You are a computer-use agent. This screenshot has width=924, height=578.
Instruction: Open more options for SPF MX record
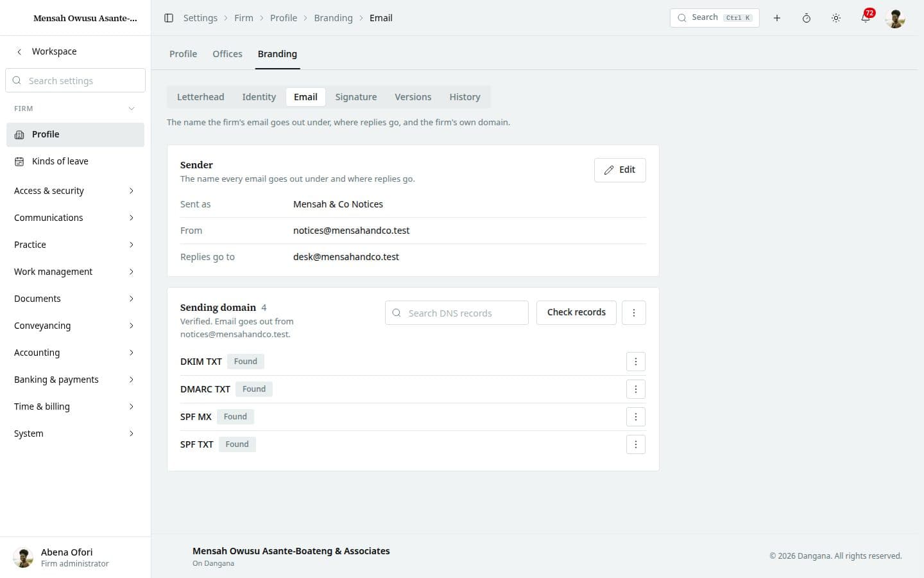pos(636,417)
